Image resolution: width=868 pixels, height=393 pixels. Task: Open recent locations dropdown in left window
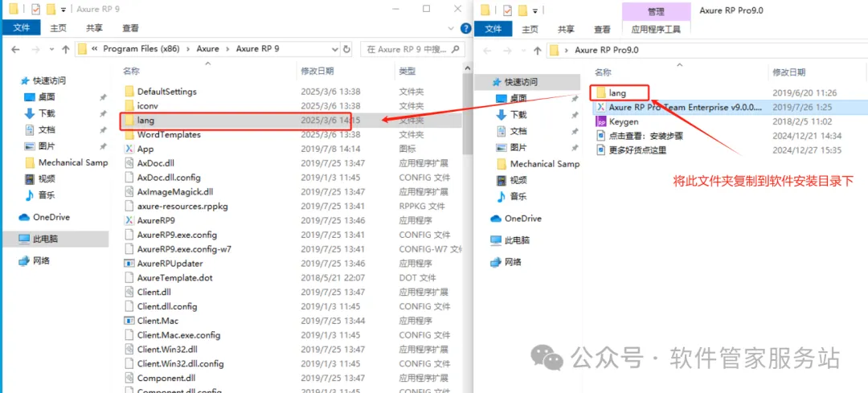tap(52, 49)
